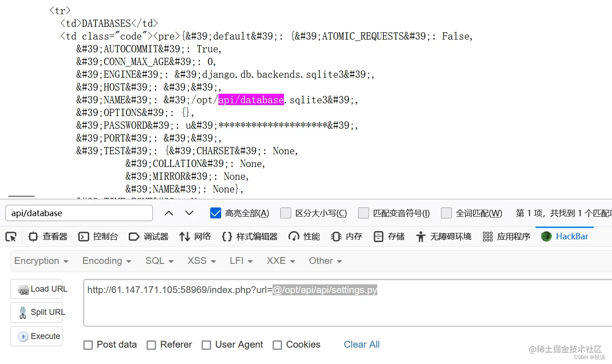Click the Execute button

pos(37,336)
